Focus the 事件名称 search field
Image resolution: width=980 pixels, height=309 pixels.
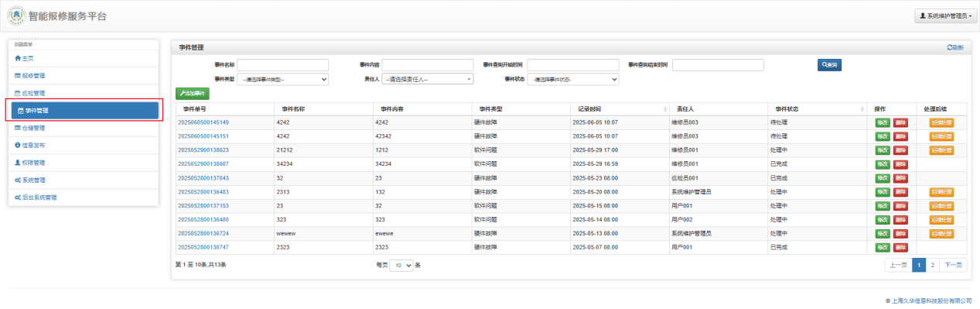pyautogui.click(x=283, y=65)
